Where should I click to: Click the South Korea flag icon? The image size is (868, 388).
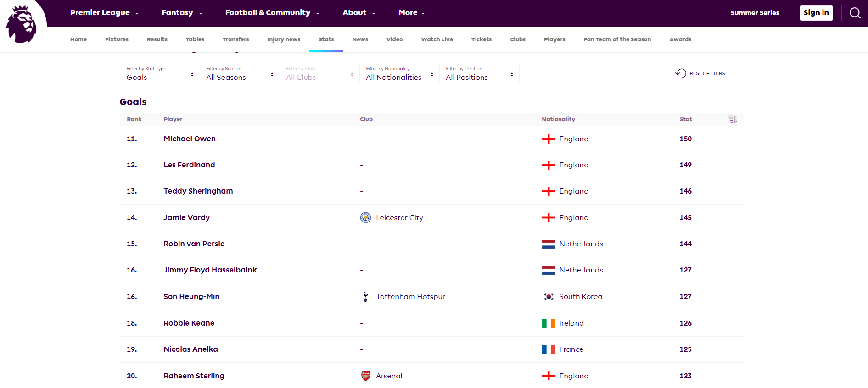(x=548, y=297)
